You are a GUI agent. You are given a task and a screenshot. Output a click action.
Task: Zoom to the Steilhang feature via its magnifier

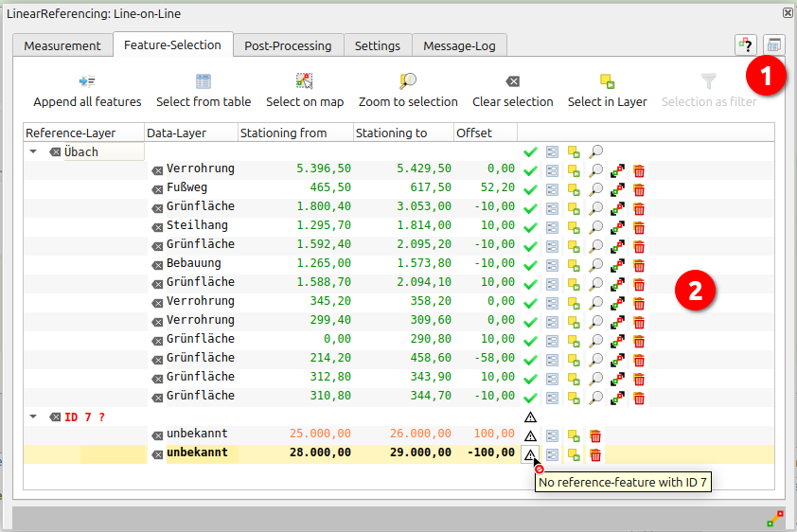(x=596, y=227)
